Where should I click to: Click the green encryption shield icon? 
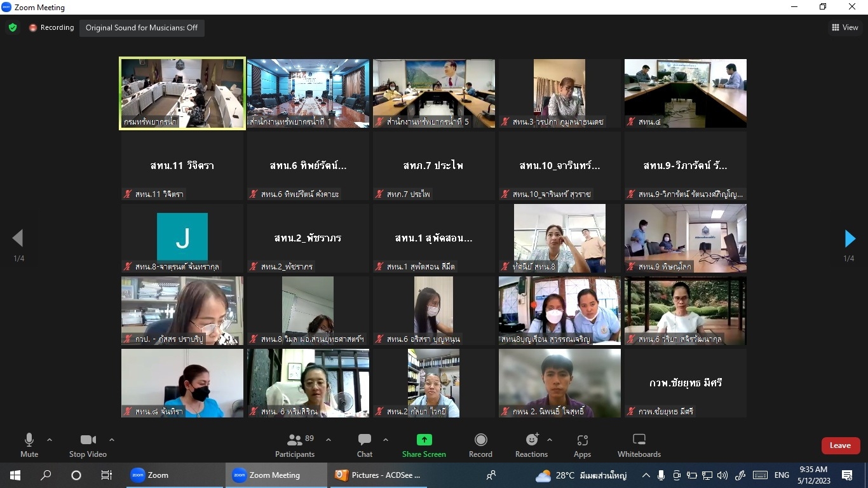tap(12, 28)
